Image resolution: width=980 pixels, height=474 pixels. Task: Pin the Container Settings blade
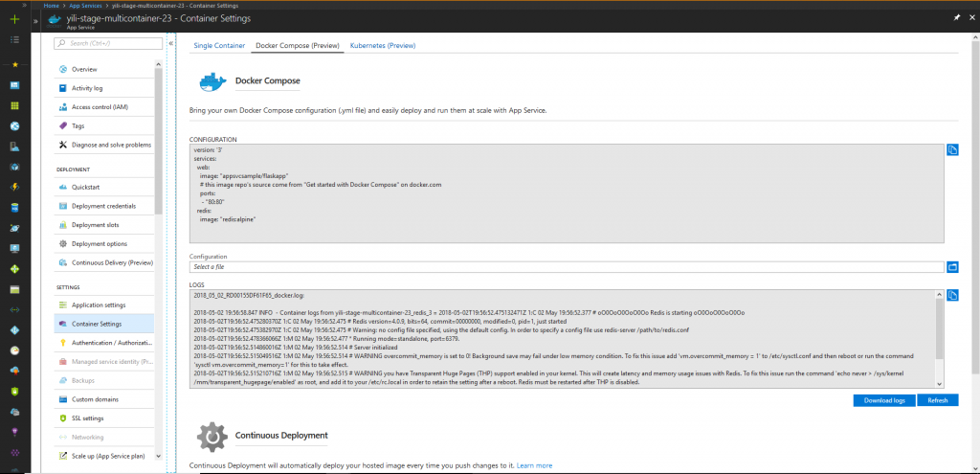[x=956, y=17]
